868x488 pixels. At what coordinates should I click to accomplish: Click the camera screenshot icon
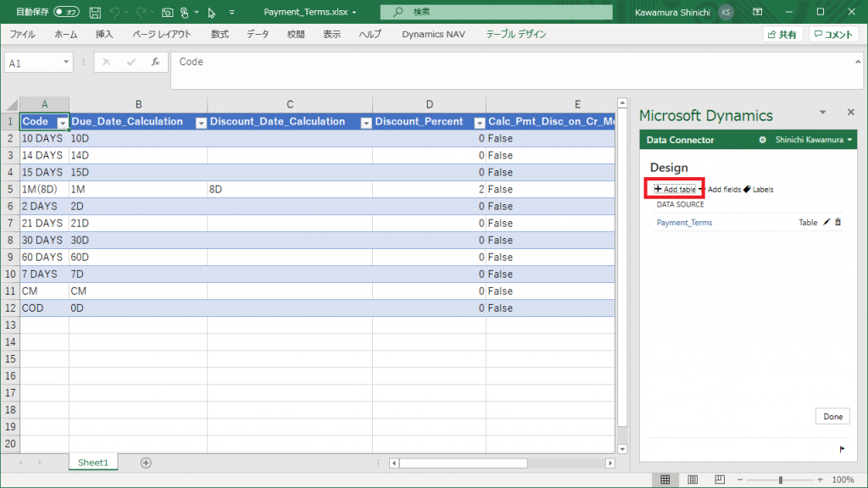point(167,12)
